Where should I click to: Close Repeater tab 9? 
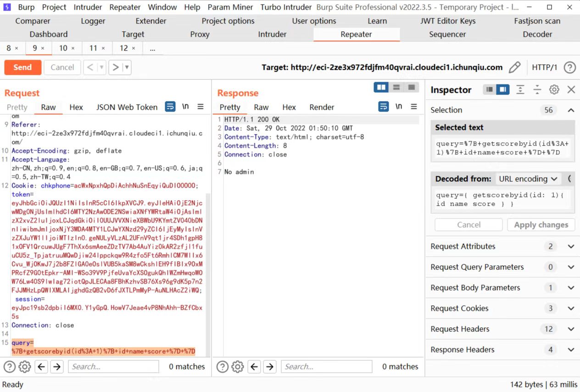click(x=43, y=48)
